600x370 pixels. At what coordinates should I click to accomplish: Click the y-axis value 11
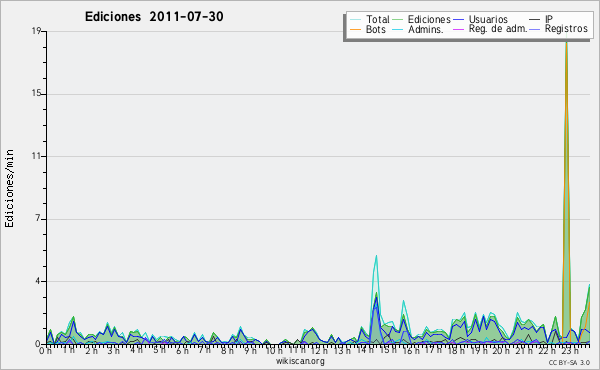(x=36, y=156)
